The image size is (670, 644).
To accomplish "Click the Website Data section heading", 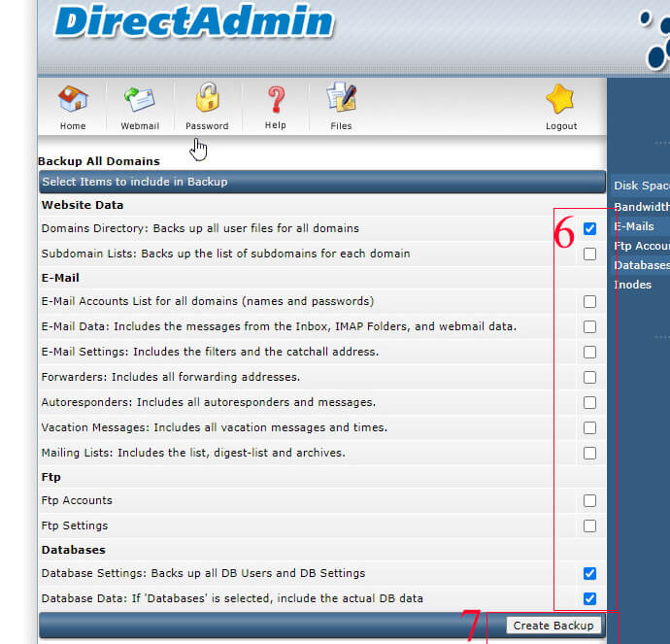I will coord(82,205).
